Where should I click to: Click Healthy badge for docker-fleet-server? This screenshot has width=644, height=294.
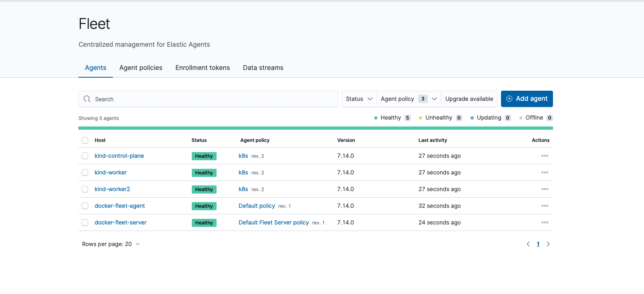pyautogui.click(x=204, y=223)
